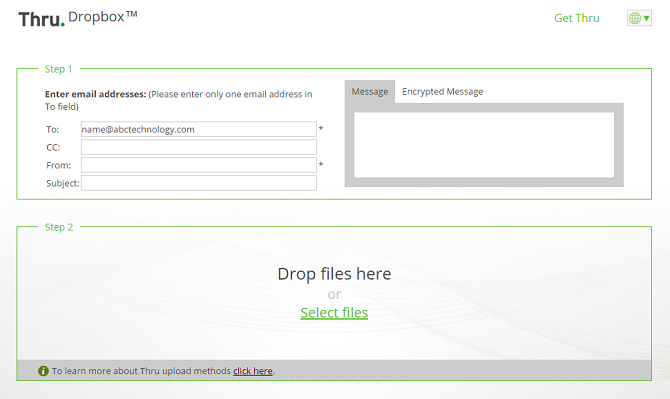Click the Thru Dropbox logo
This screenshot has height=399, width=670.
click(x=78, y=19)
